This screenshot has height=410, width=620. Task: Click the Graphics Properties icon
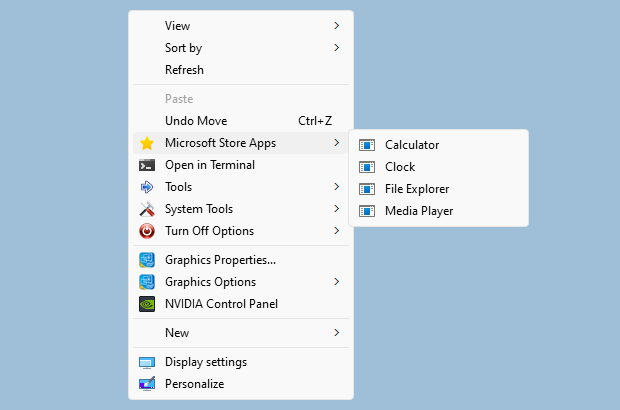(x=147, y=260)
